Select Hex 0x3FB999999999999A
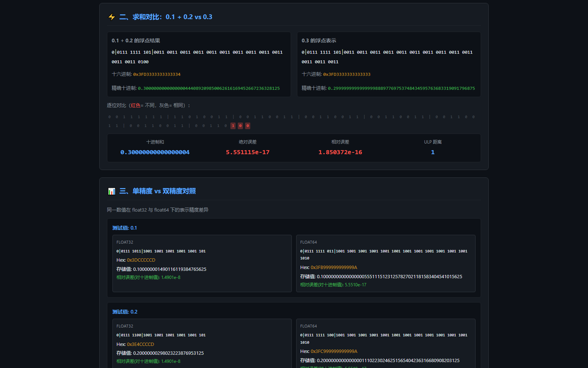Image resolution: width=588 pixels, height=368 pixels. [334, 268]
